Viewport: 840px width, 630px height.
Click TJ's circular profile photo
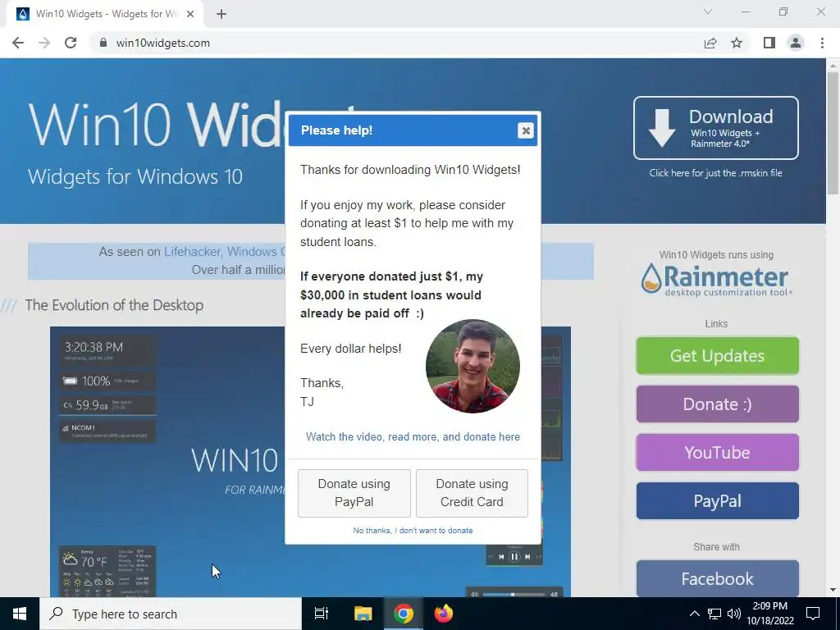point(472,367)
